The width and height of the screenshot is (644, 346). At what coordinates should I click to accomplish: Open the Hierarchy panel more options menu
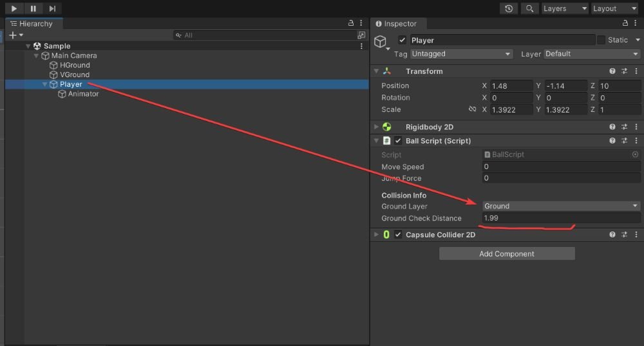[x=361, y=23]
